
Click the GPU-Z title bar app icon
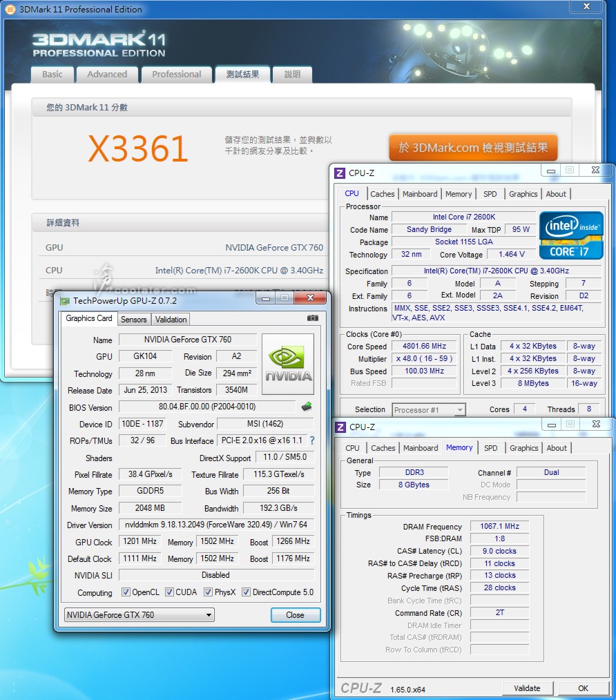point(65,301)
